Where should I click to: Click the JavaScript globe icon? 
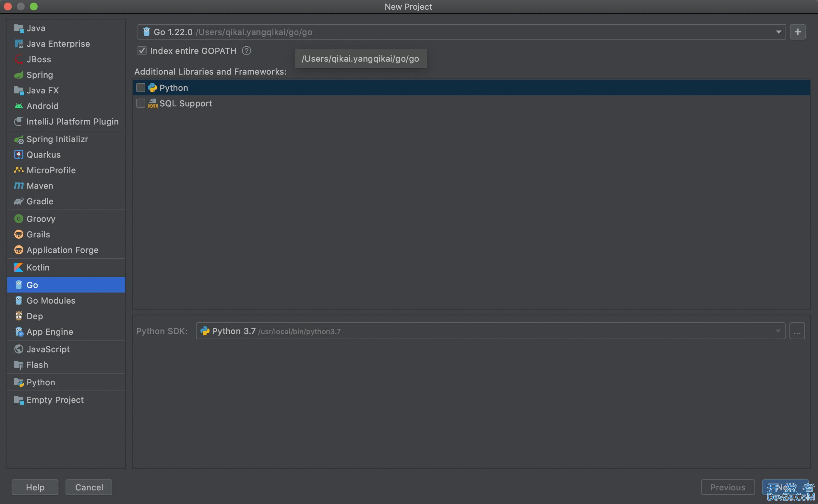[x=19, y=349]
